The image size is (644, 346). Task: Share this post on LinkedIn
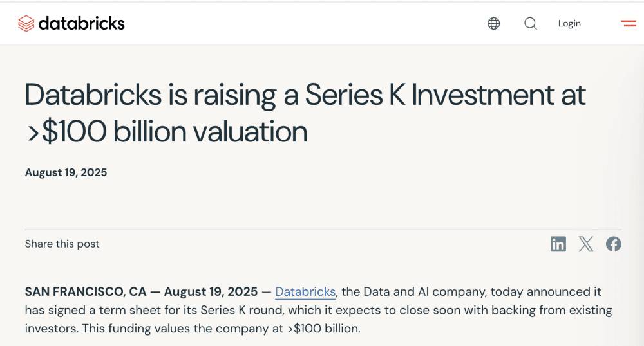click(558, 244)
